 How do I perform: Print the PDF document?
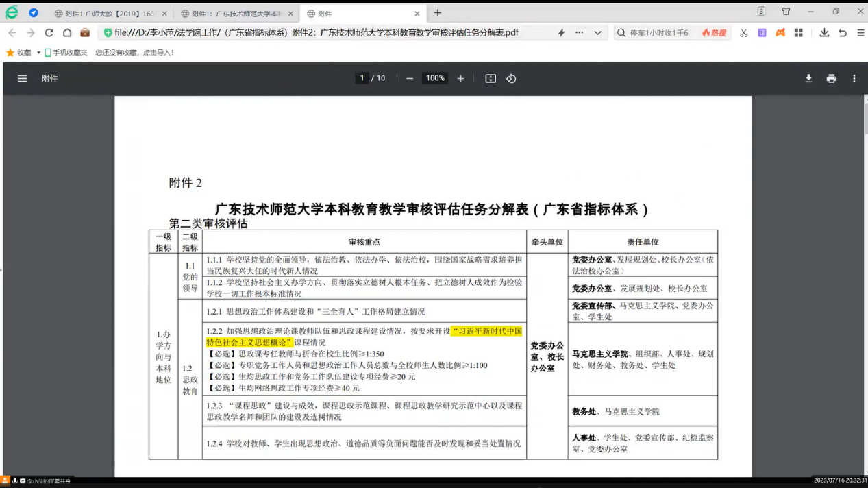[x=831, y=79]
